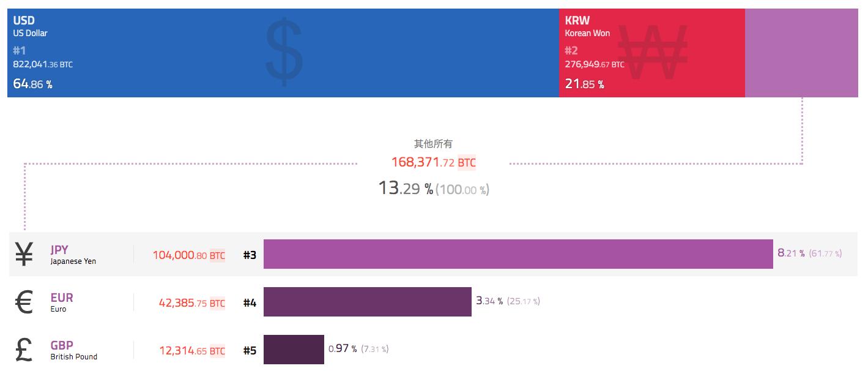Click the Euro symbol icon
Viewport: 868px width, 371px height.
click(x=24, y=302)
